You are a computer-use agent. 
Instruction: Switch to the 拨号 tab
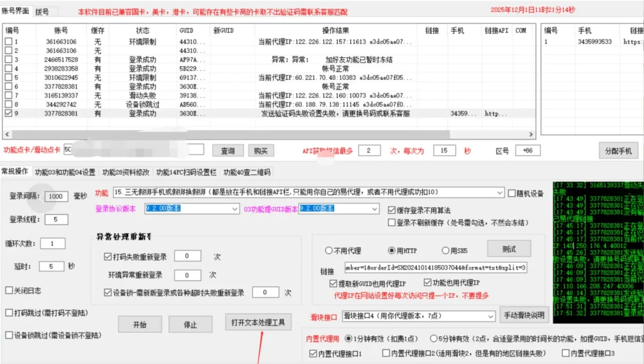[x=43, y=9]
